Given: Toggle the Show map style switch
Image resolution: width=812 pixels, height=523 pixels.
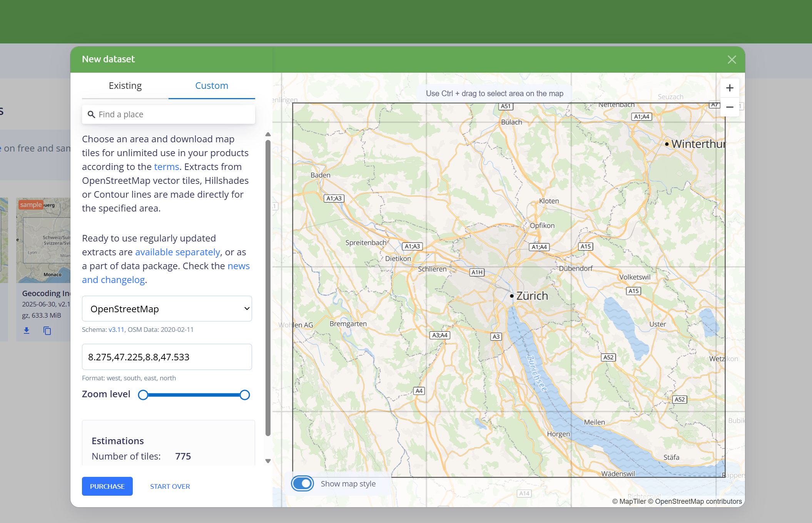Looking at the screenshot, I should [x=302, y=483].
